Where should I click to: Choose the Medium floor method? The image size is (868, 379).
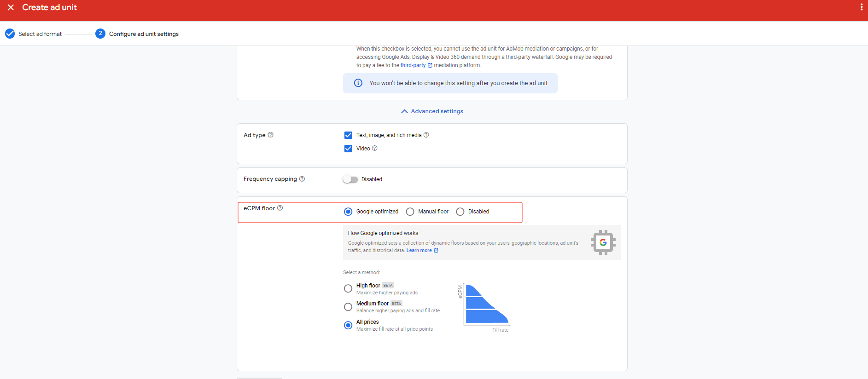348,307
